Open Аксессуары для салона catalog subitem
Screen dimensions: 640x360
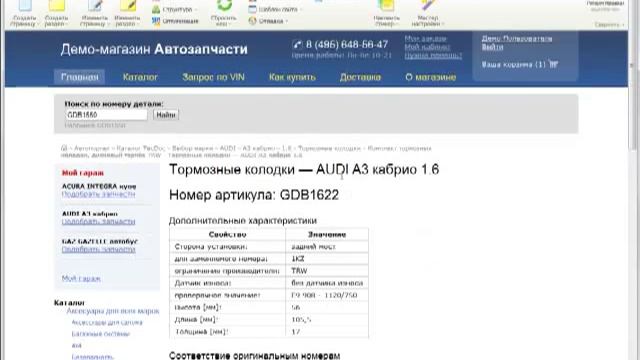tap(107, 322)
